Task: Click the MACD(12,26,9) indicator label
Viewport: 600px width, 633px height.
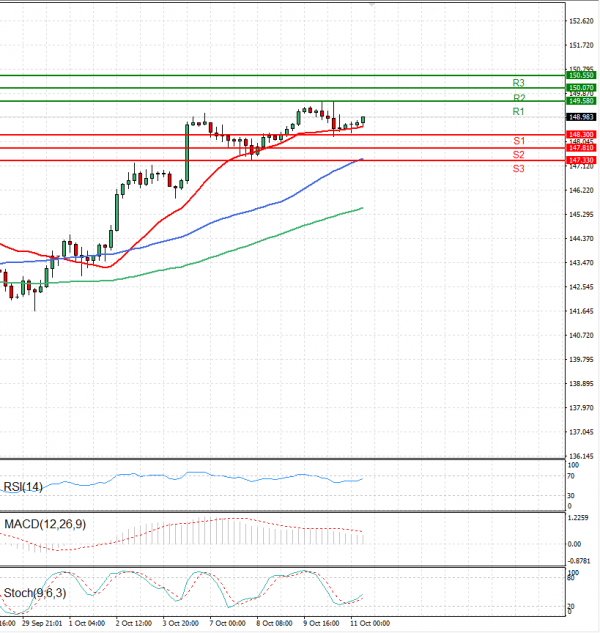Action: click(x=45, y=524)
